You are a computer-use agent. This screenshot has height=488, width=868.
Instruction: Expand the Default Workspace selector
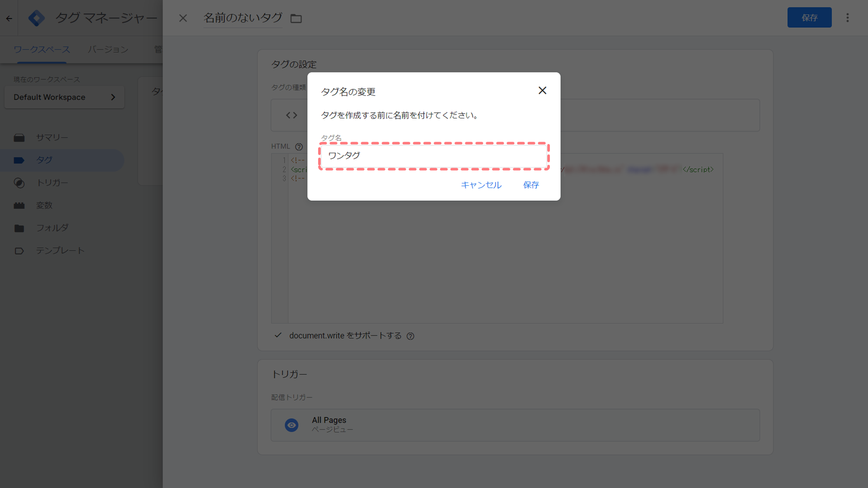[65, 97]
